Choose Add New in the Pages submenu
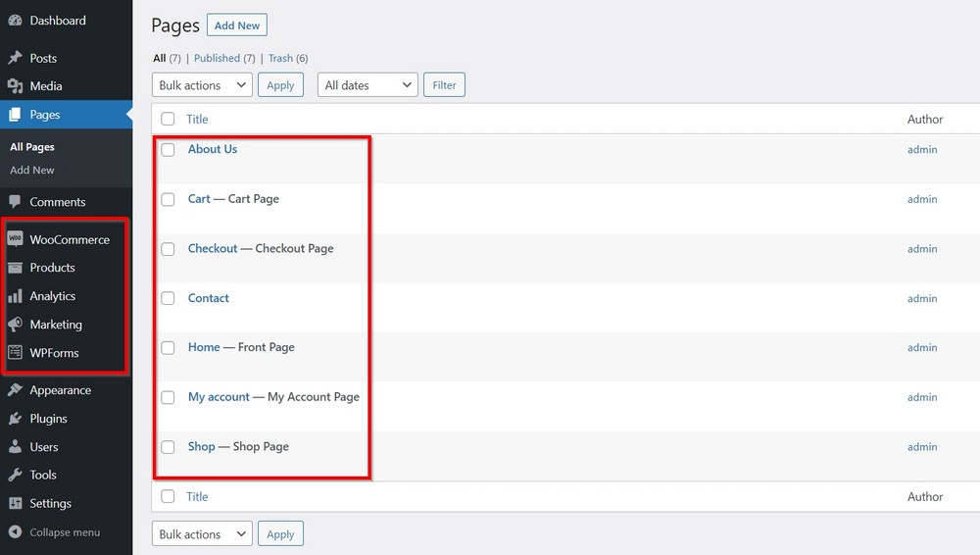 [x=32, y=171]
